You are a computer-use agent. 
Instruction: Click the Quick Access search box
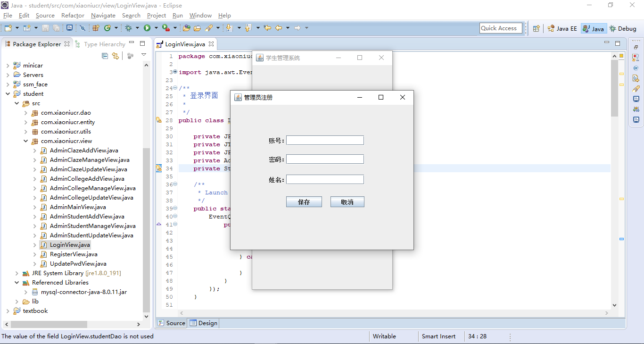click(x=501, y=28)
